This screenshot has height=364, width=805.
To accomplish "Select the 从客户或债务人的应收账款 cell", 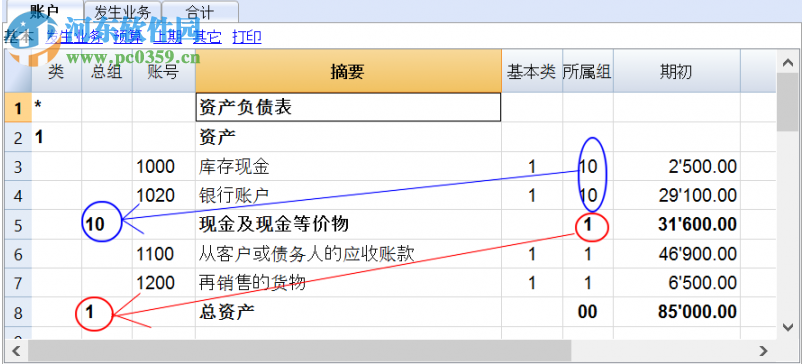I will (x=348, y=254).
